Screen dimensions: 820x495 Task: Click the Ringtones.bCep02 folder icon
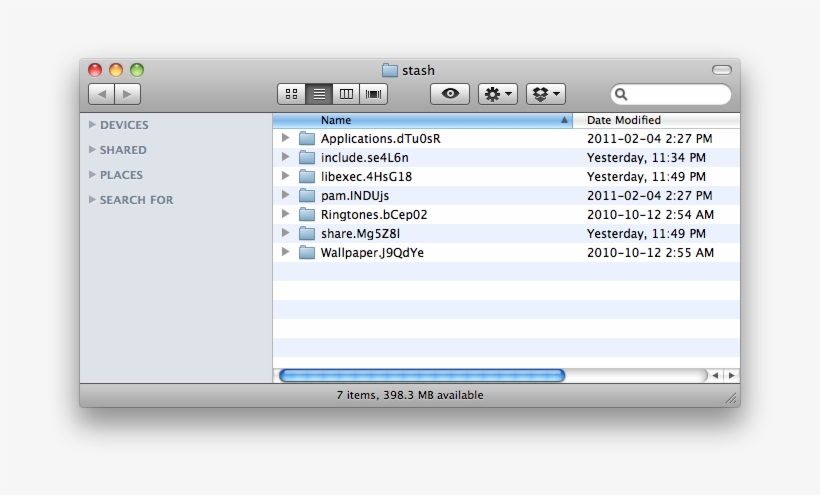[307, 215]
